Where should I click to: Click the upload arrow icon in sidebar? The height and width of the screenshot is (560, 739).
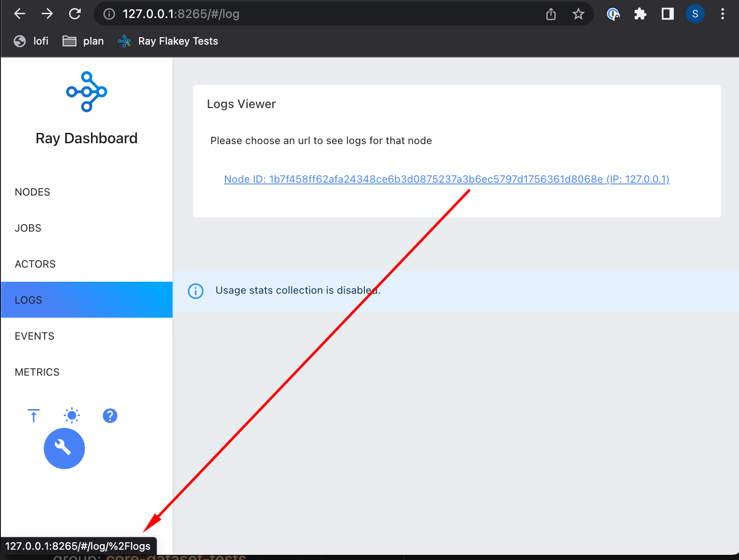(x=33, y=415)
